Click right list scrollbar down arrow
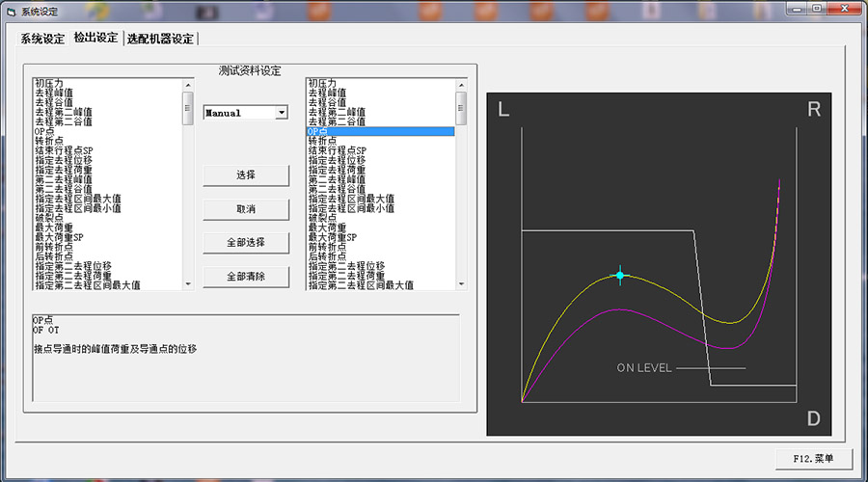This screenshot has height=482, width=868. pyautogui.click(x=461, y=283)
